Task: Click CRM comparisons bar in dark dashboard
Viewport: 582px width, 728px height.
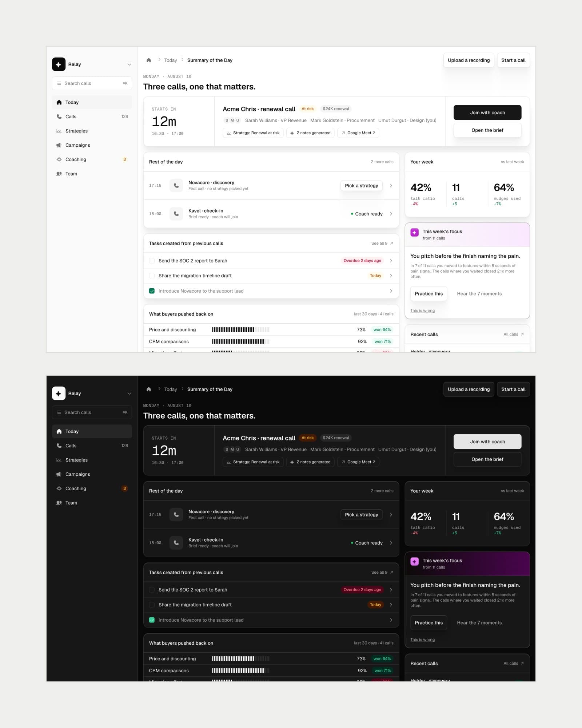Action: 241,671
